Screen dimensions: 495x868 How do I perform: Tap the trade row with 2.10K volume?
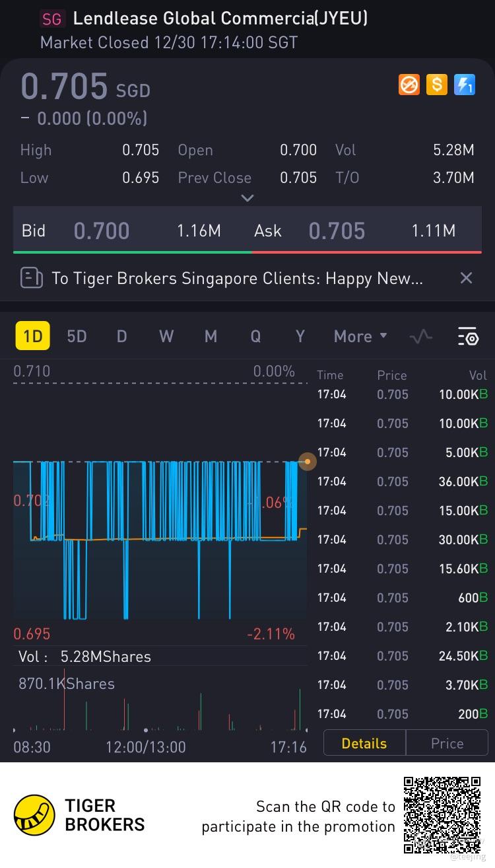(x=403, y=627)
